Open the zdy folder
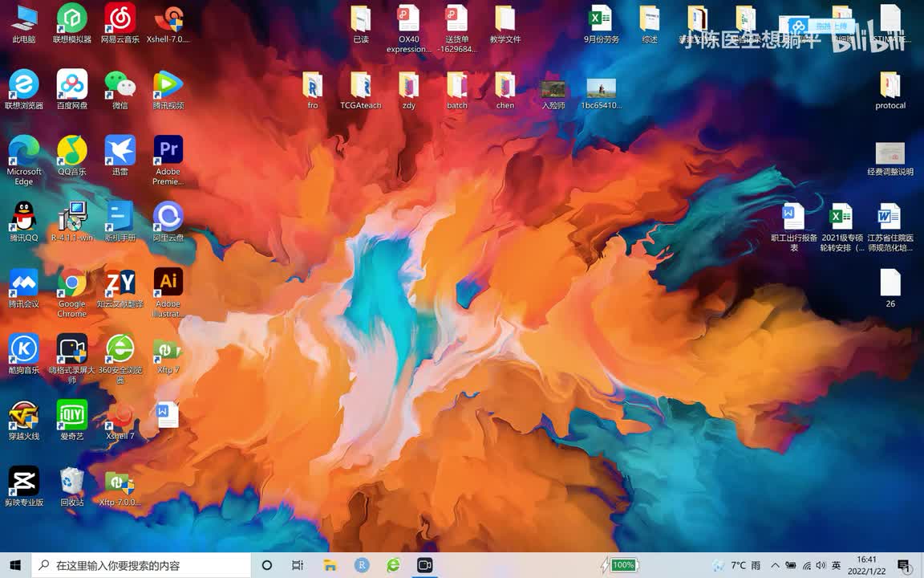The image size is (924, 578). click(x=409, y=90)
